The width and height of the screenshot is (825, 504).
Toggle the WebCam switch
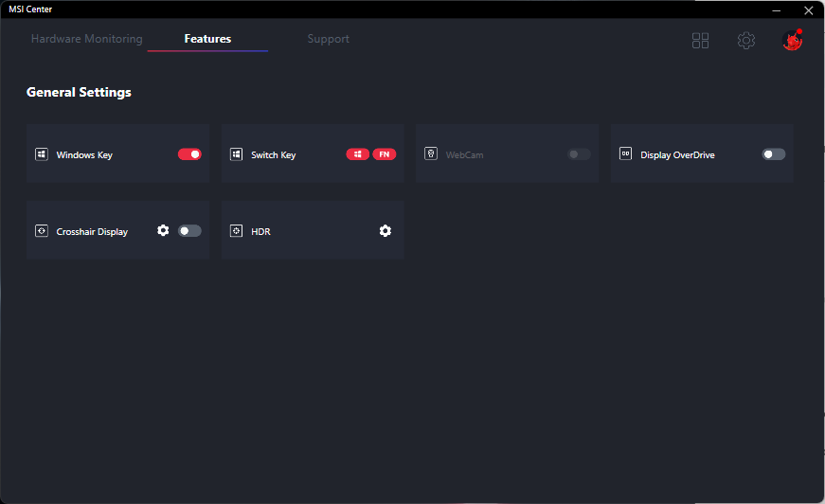click(x=579, y=154)
